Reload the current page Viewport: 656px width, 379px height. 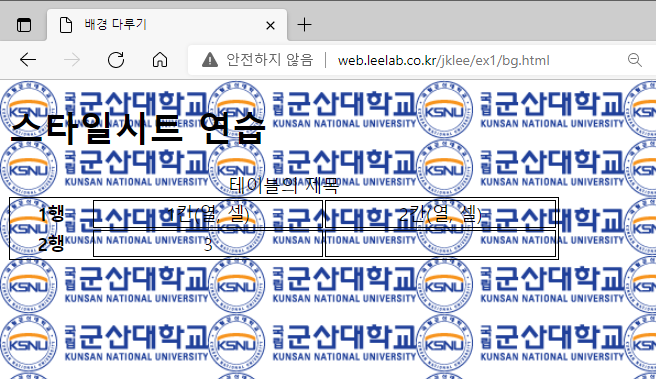[x=116, y=60]
